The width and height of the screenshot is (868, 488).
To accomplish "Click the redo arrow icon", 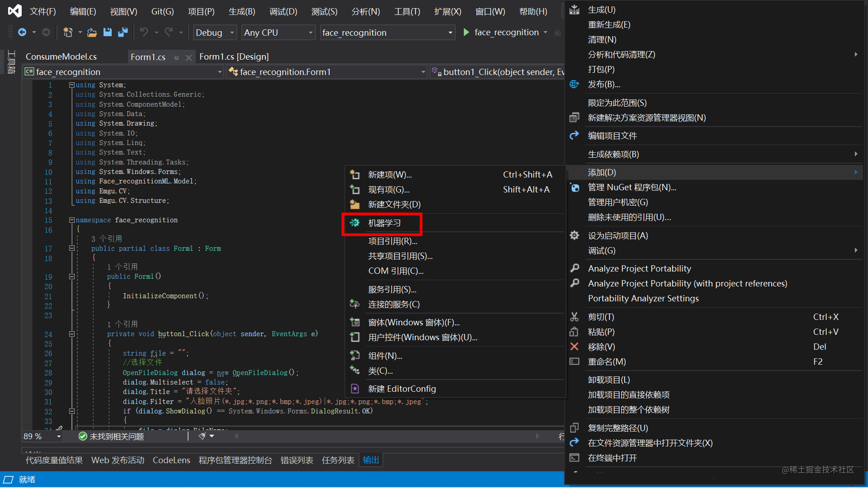I will click(169, 32).
